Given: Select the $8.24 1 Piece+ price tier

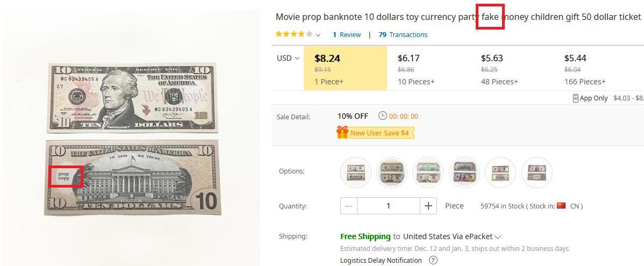Looking at the screenshot, I should click(345, 68).
